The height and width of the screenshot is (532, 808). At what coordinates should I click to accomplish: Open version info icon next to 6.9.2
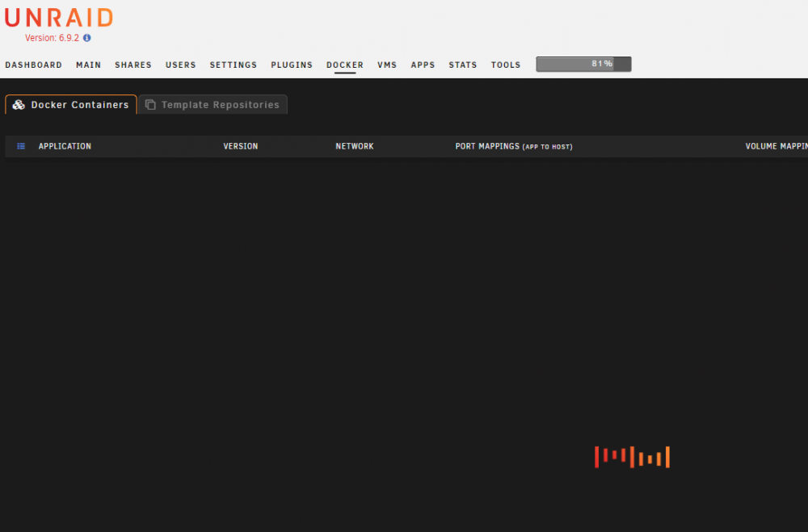pos(87,38)
